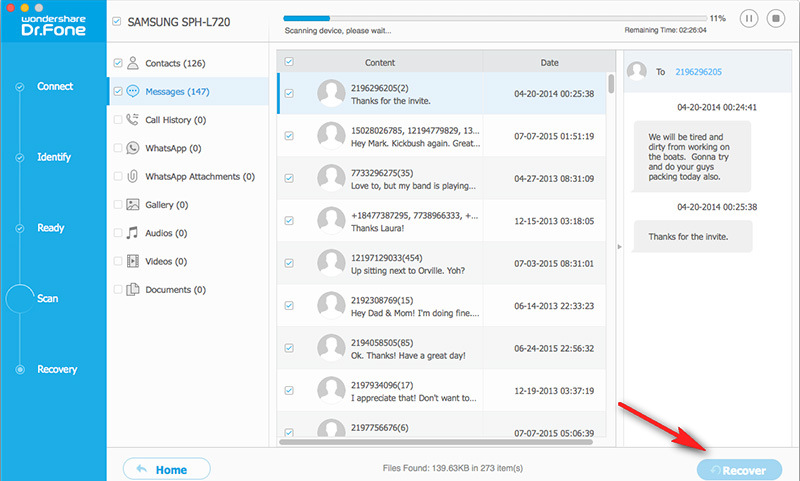The height and width of the screenshot is (481, 800).
Task: Click the Documents pages icon
Action: pyautogui.click(x=133, y=289)
